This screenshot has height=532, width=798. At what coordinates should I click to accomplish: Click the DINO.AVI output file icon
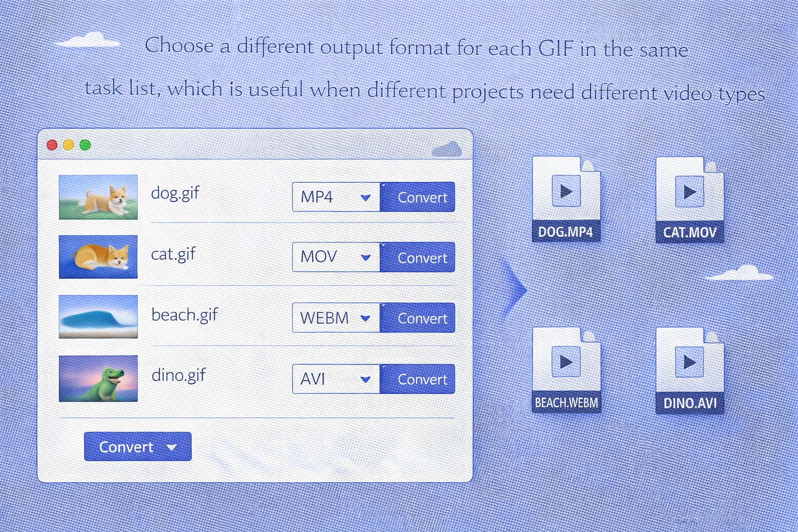(689, 370)
